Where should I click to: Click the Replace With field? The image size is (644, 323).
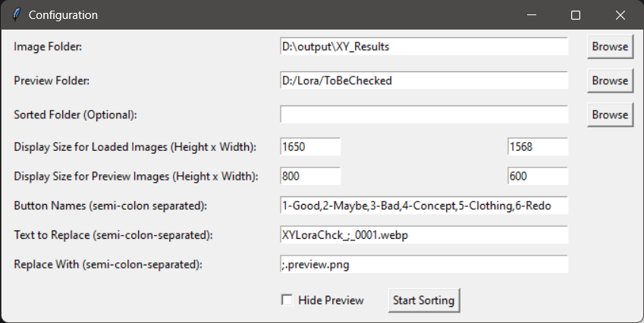coord(423,265)
